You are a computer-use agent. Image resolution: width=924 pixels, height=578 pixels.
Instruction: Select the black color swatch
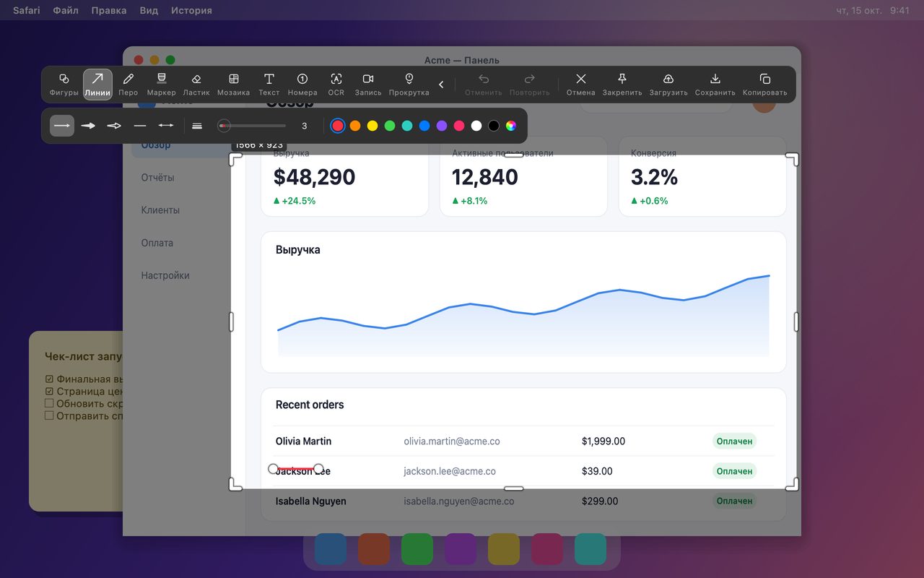tap(494, 126)
